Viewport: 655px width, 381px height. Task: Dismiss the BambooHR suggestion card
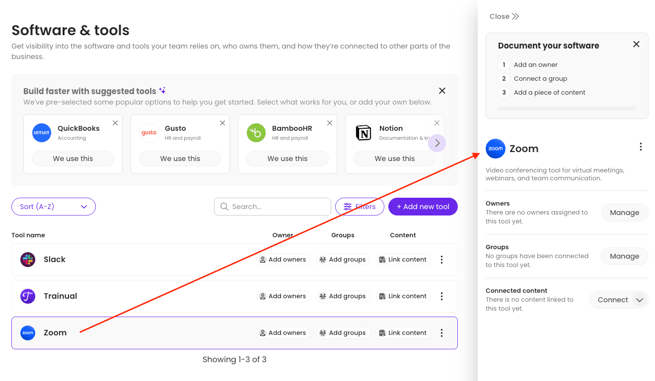[330, 123]
